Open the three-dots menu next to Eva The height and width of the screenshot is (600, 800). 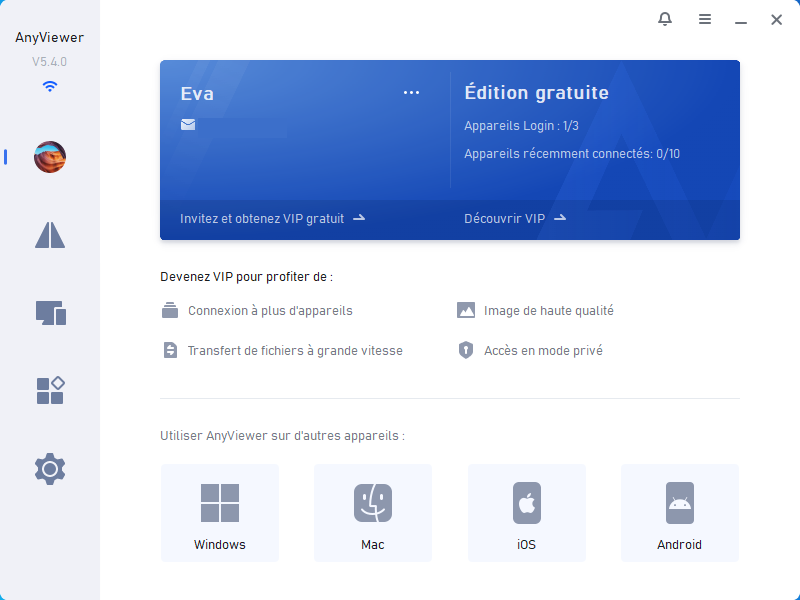point(411,93)
